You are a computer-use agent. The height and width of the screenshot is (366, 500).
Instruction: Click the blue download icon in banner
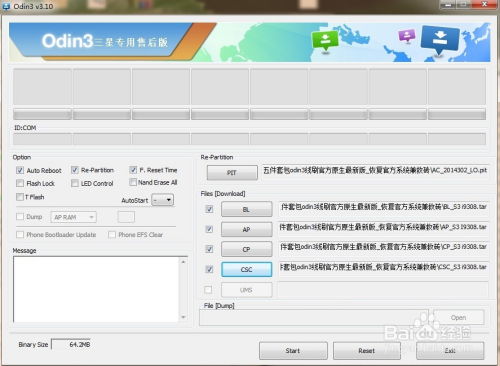coord(440,39)
